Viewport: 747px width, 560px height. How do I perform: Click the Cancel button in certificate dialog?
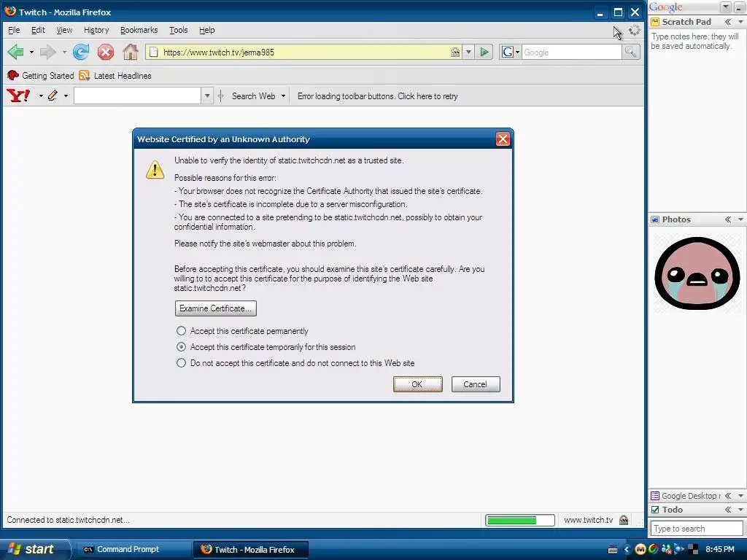(476, 384)
